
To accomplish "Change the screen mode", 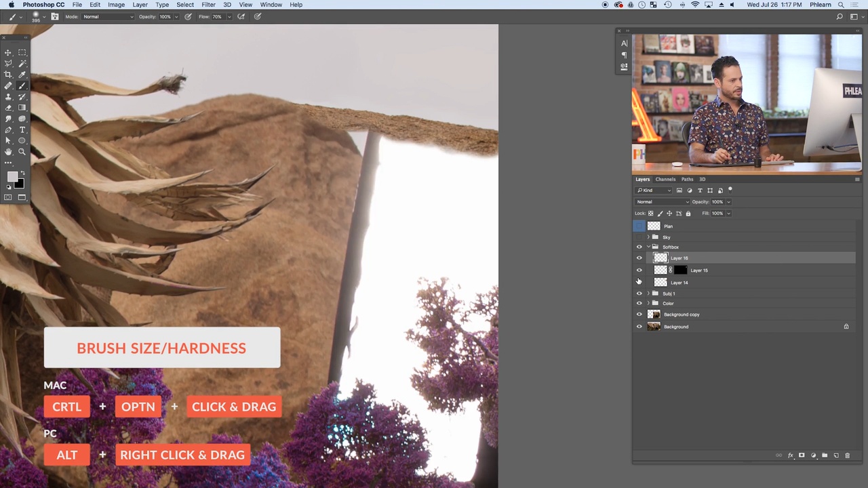I will (22, 197).
